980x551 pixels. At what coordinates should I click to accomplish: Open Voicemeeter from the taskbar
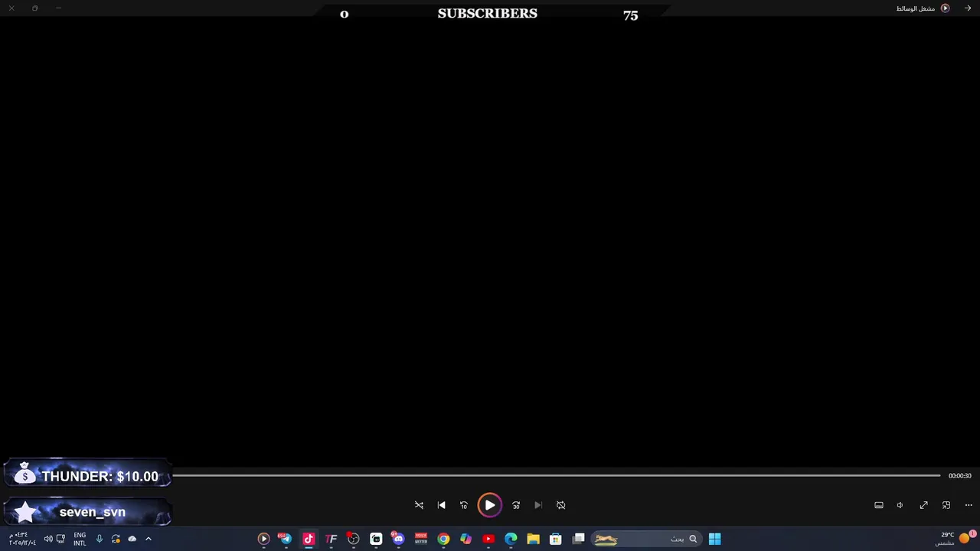[x=421, y=539]
